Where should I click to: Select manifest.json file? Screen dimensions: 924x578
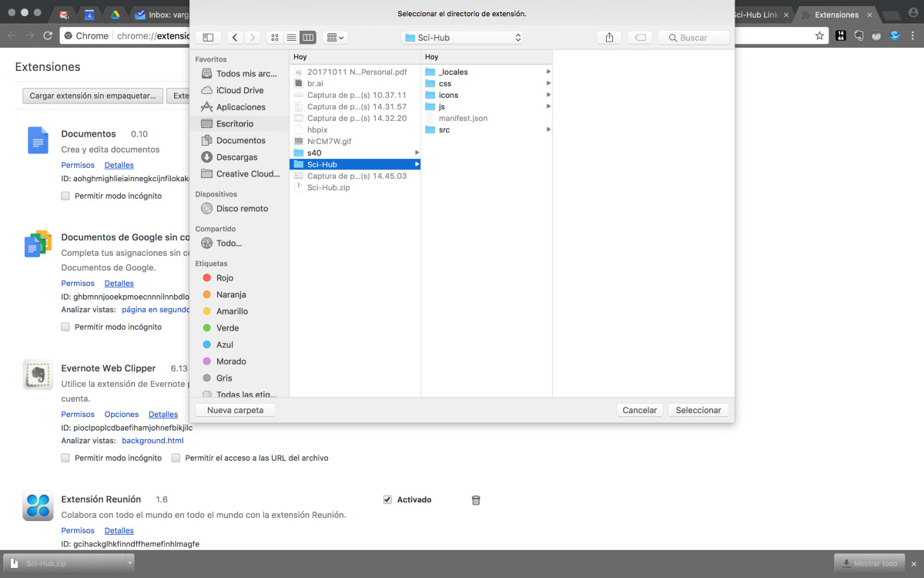click(487, 118)
